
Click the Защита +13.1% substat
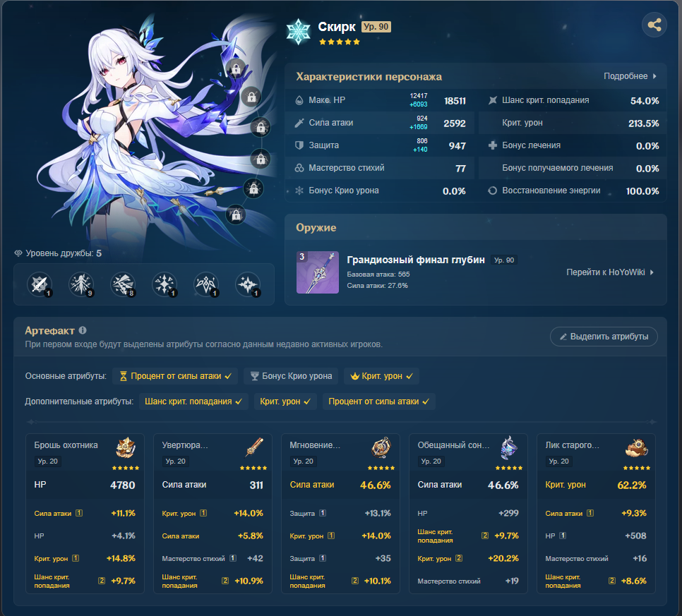(340, 513)
